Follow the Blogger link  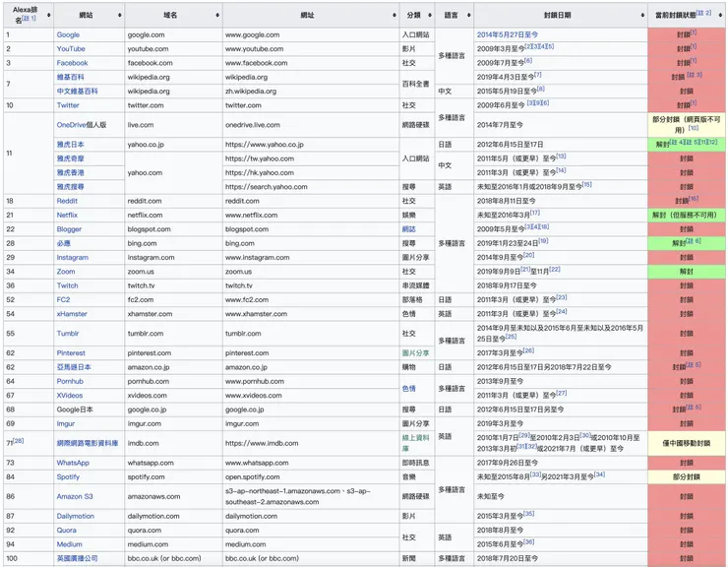coord(69,229)
